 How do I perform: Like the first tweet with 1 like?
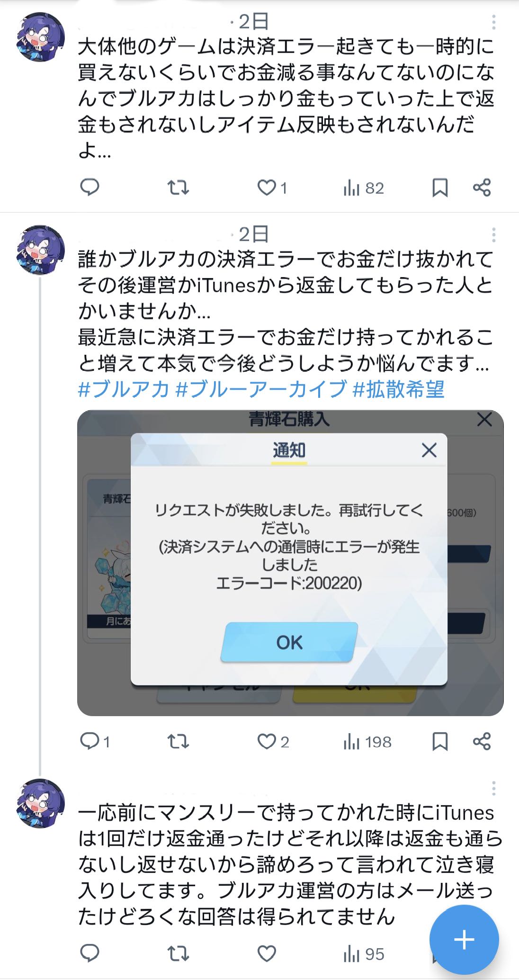[x=272, y=188]
